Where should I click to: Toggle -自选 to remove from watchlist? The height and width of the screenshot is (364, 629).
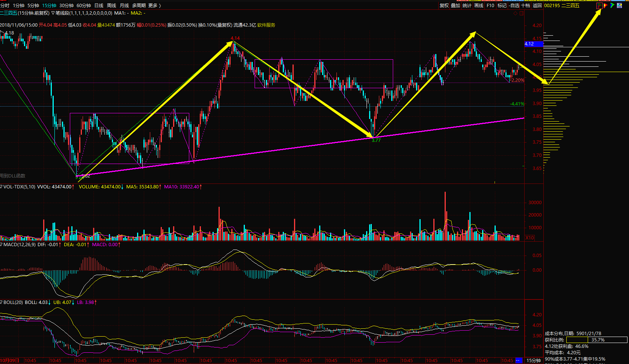pos(514,6)
